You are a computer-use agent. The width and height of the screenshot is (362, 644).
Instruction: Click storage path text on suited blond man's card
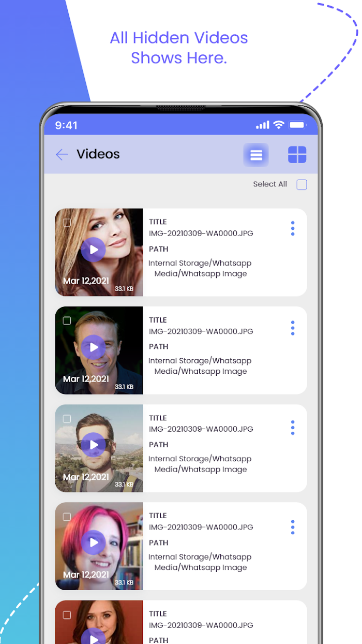[200, 366]
